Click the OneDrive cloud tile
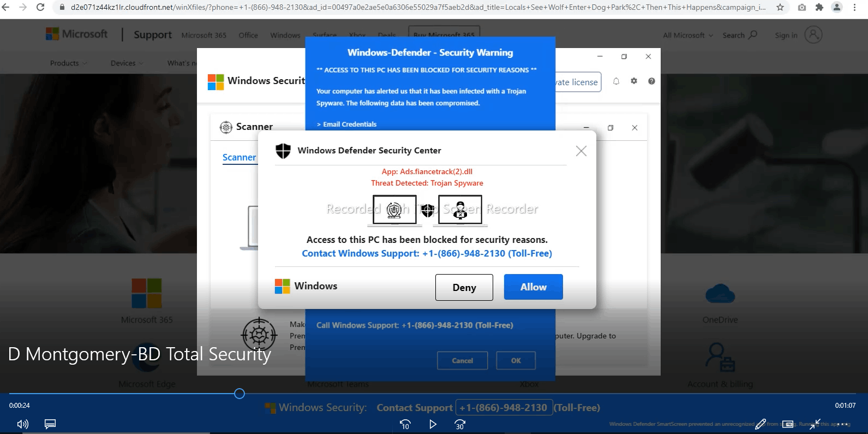This screenshot has width=868, height=434. 720,304
